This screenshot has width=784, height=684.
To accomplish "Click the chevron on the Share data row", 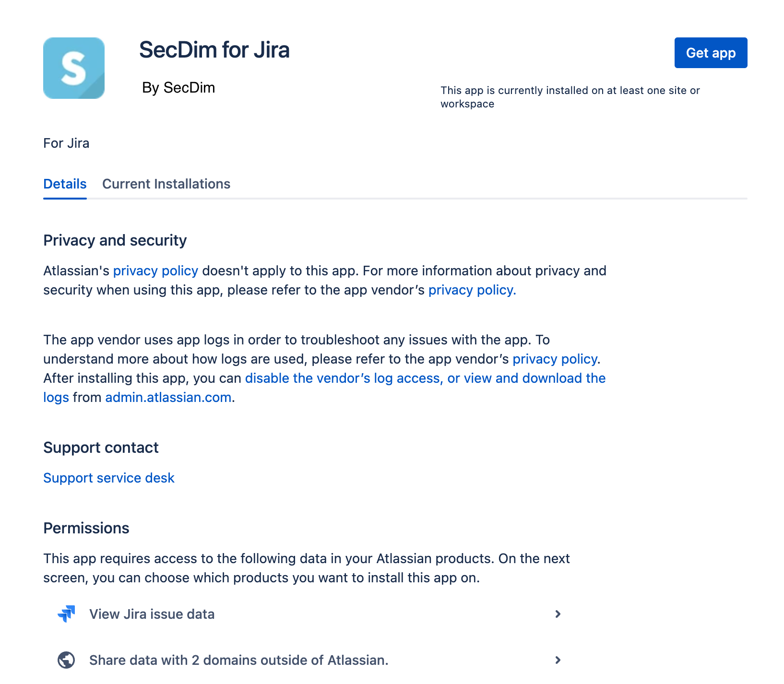I will [x=558, y=660].
